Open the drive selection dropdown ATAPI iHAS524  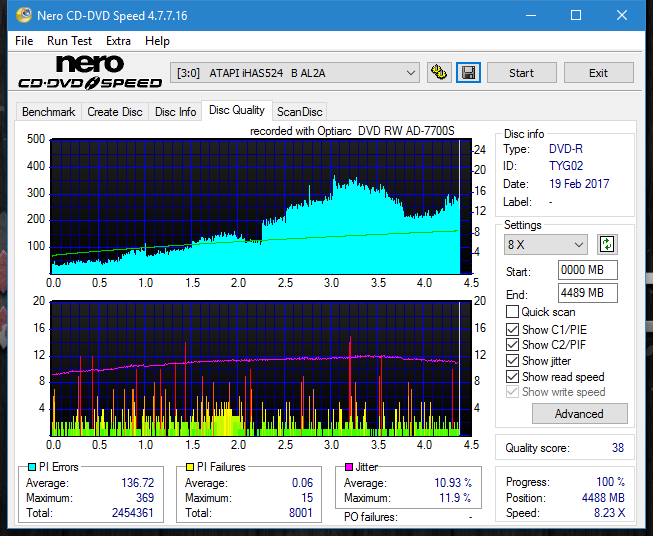[294, 73]
